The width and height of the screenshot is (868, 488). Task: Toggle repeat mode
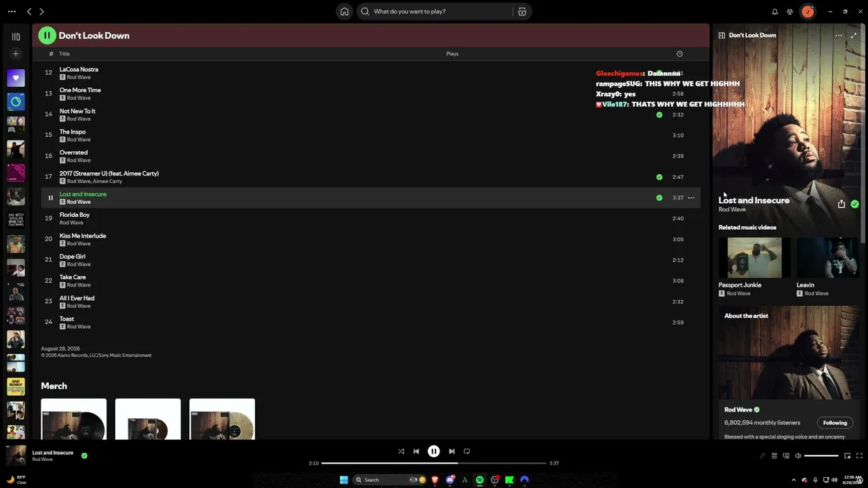coord(467,451)
